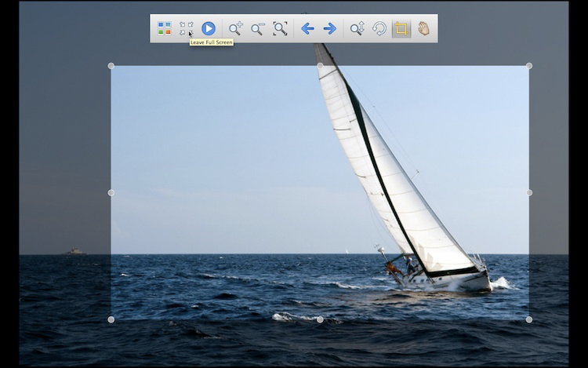Screen dimensions: 588x368
Task: Go to the previous image with the left arrow
Action: click(x=307, y=29)
